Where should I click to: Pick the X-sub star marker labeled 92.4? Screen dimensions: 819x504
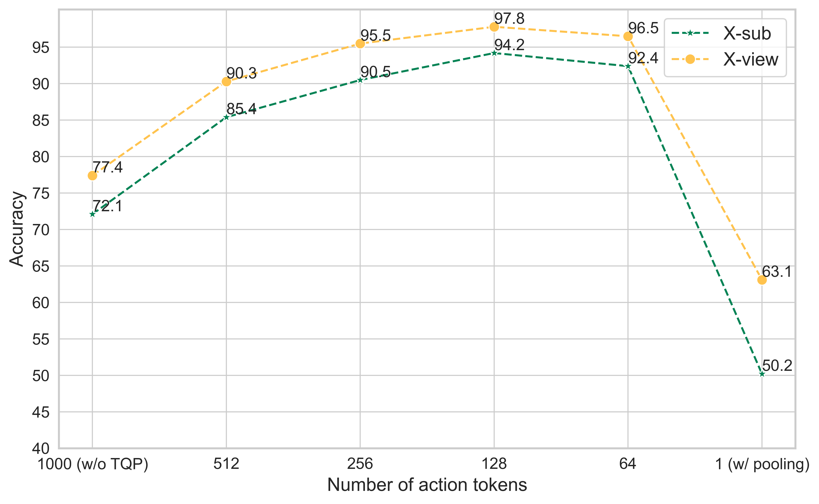click(x=628, y=66)
